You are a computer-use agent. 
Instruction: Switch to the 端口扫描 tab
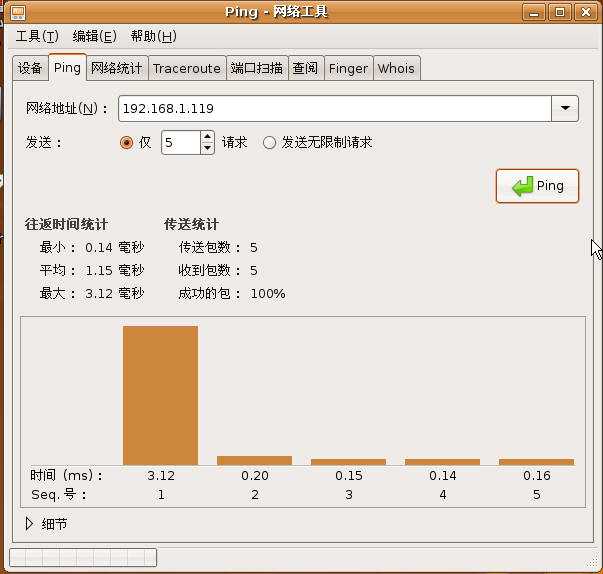[257, 68]
